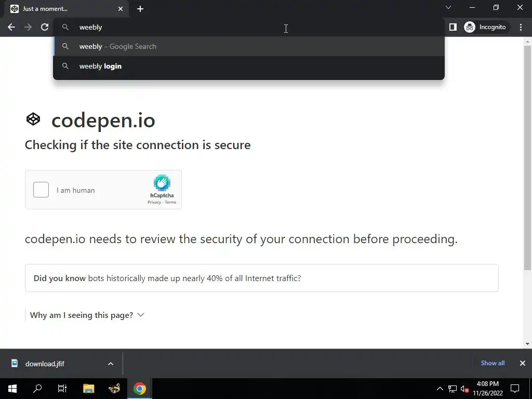Viewport: 532px width, 399px height.
Task: Toggle the browser side panel icon
Action: 453,27
